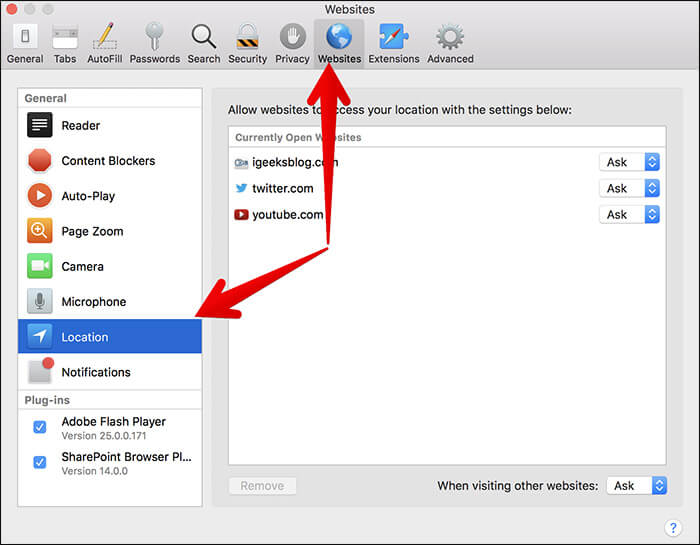Select the youtube.com row text
The width and height of the screenshot is (700, 545).
288,215
